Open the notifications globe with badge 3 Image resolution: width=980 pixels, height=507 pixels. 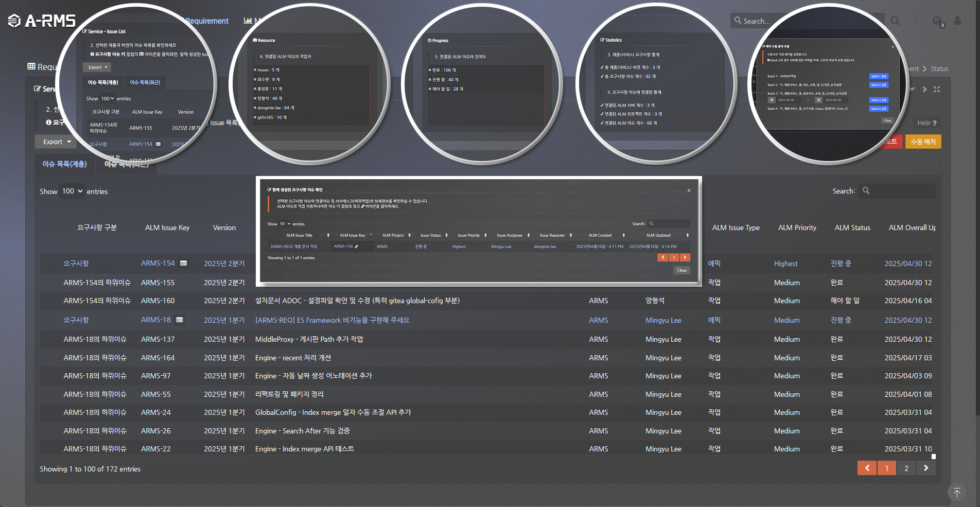937,21
